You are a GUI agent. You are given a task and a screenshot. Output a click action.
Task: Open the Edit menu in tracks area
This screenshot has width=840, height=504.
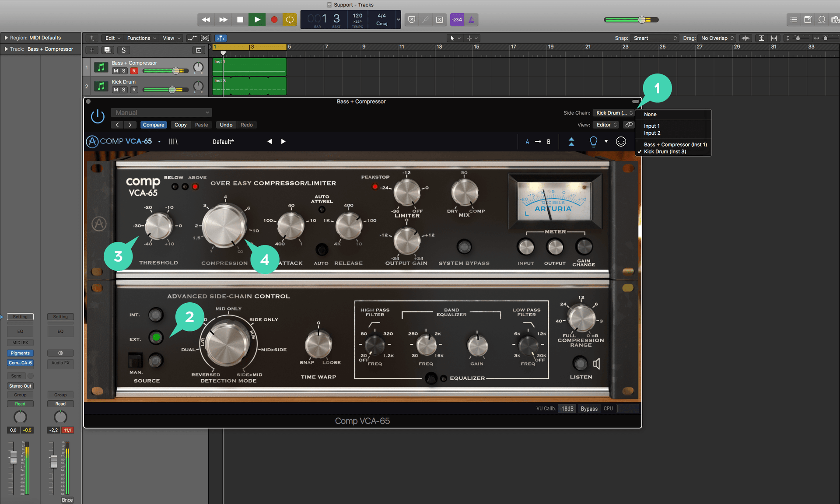[112, 38]
